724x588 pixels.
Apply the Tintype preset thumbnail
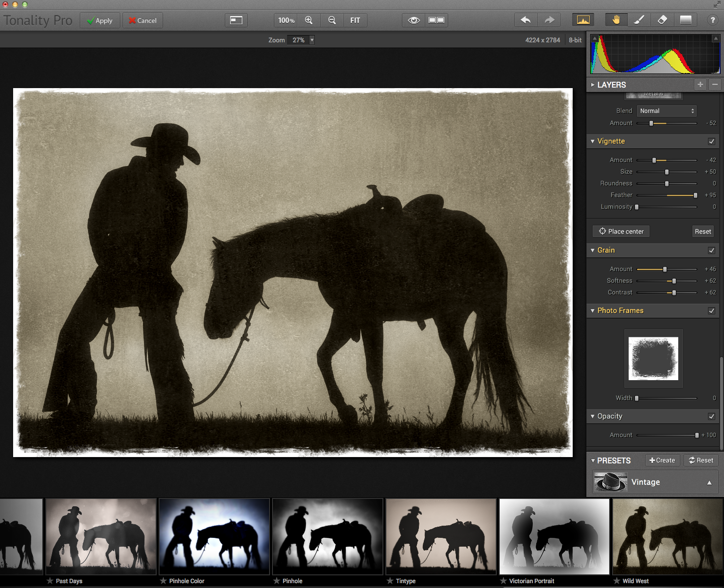click(x=441, y=536)
